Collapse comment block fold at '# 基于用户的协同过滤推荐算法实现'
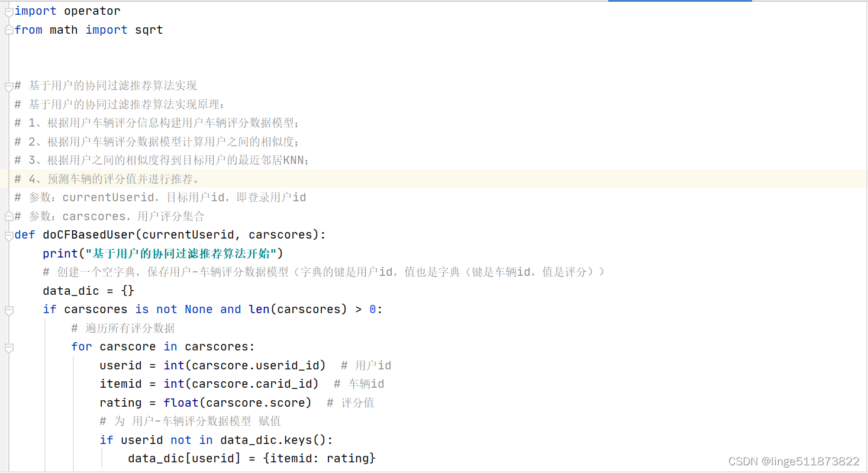Viewport: 868px width, 473px height. click(9, 86)
